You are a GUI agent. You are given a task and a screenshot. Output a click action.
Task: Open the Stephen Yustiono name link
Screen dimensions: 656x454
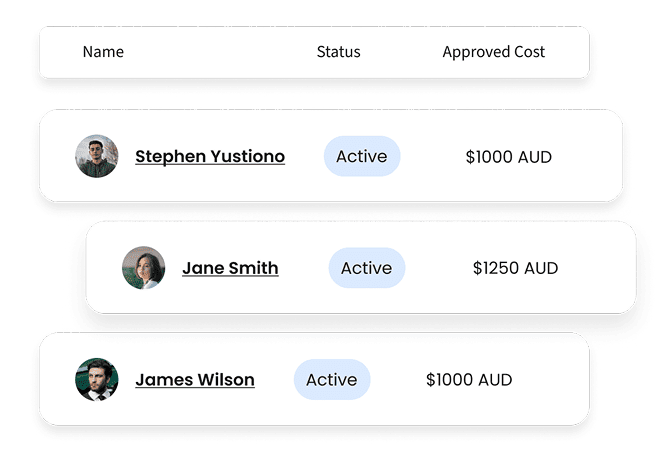point(210,157)
